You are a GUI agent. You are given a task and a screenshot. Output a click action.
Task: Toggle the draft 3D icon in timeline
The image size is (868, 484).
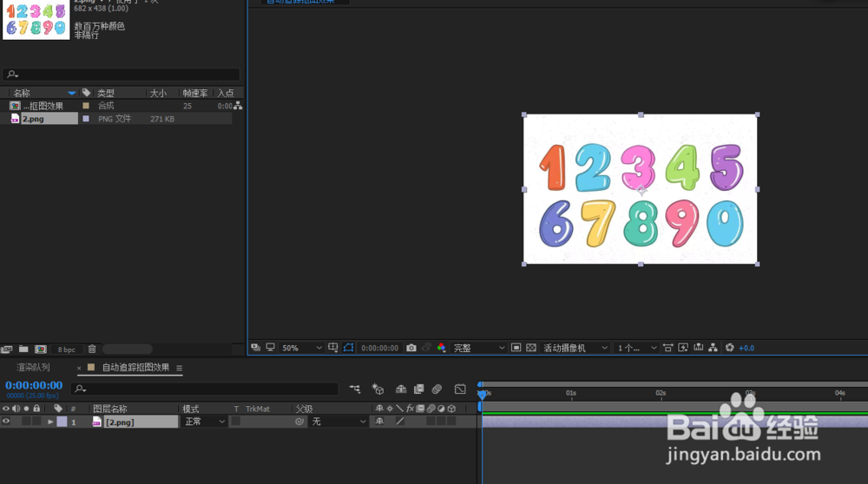[378, 389]
